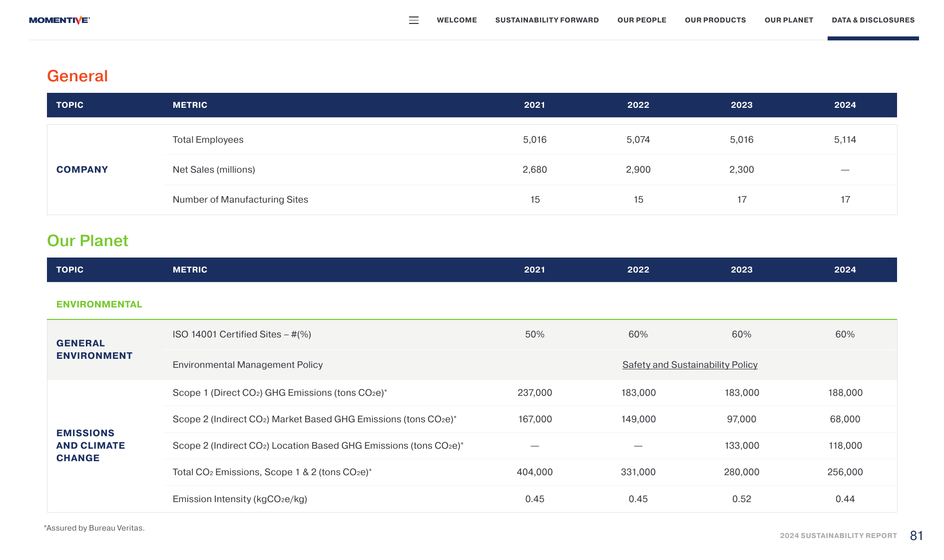The height and width of the screenshot is (560, 944).
Task: Select the 2,900 net sales value
Action: (638, 170)
